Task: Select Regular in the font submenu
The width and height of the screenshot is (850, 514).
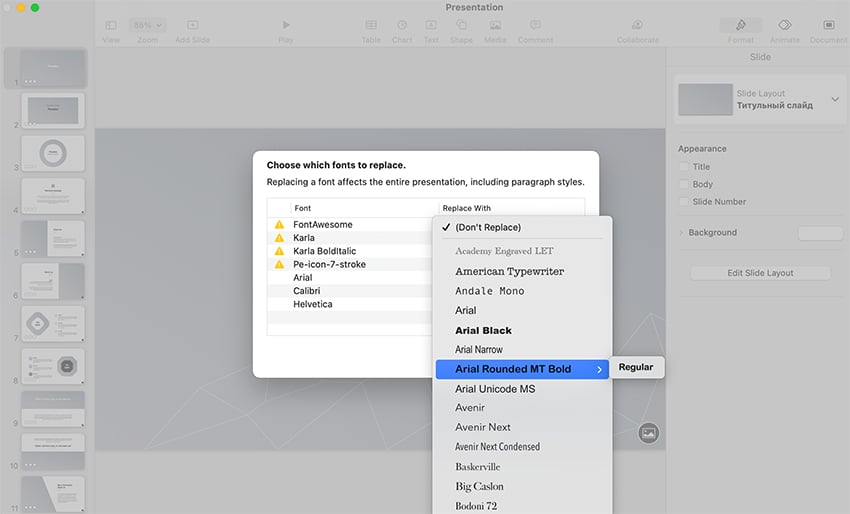Action: pyautogui.click(x=636, y=367)
